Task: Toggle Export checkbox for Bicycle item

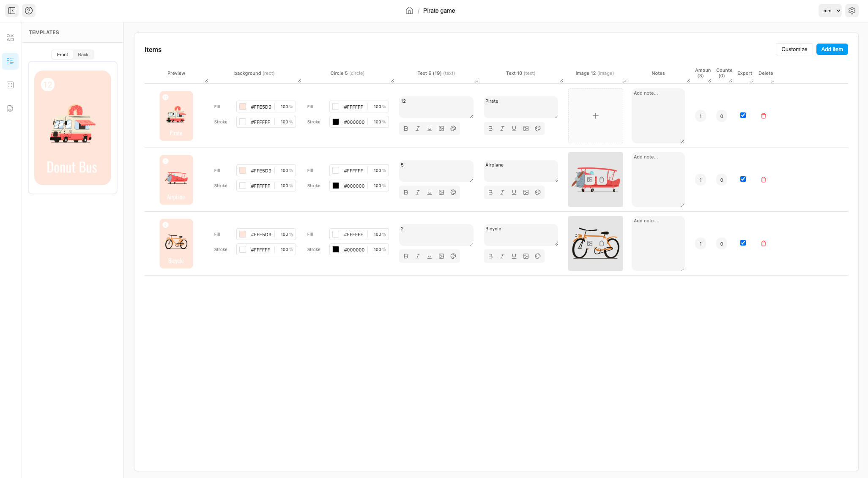Action: click(x=743, y=243)
